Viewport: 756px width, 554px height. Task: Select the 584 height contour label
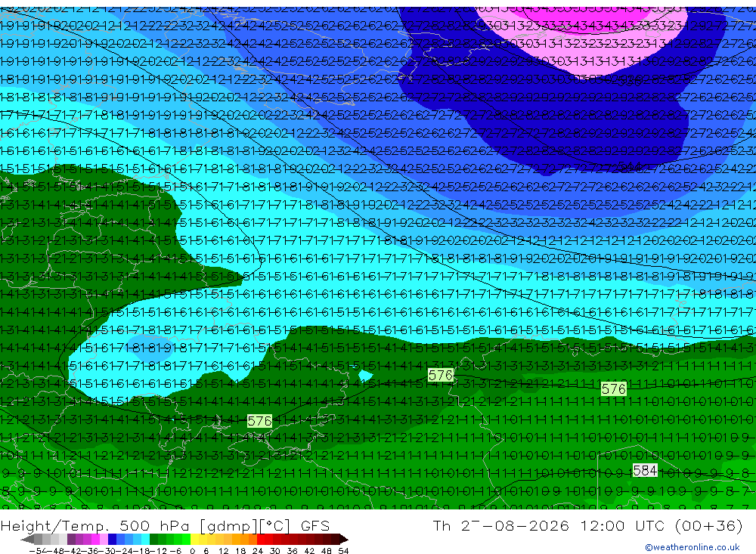[x=645, y=470]
